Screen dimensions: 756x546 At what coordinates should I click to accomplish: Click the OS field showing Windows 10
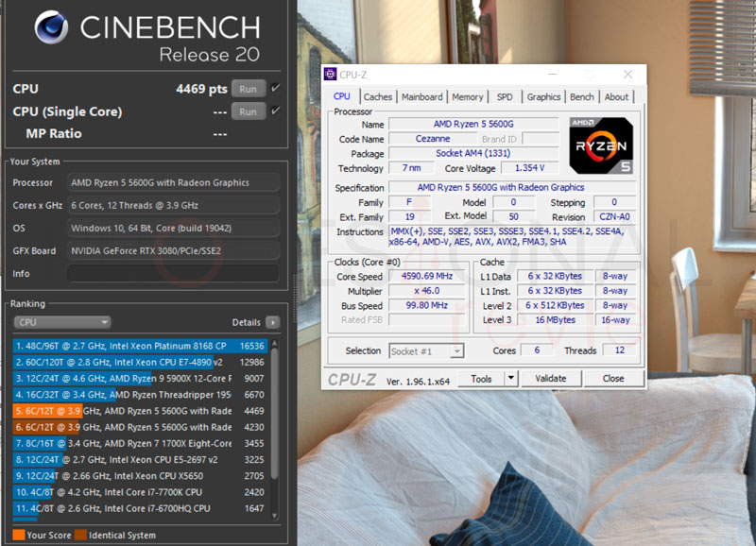coord(173,228)
